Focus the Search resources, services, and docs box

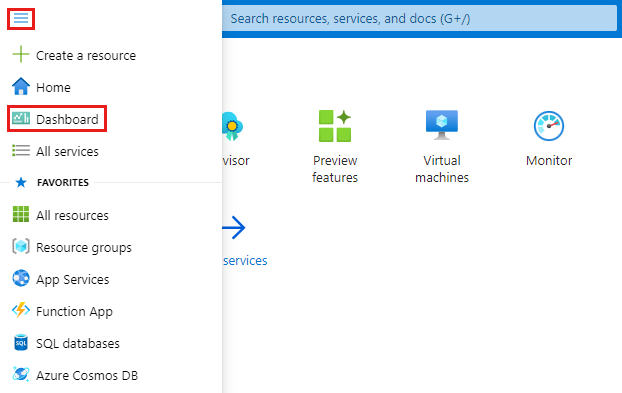[x=419, y=19]
